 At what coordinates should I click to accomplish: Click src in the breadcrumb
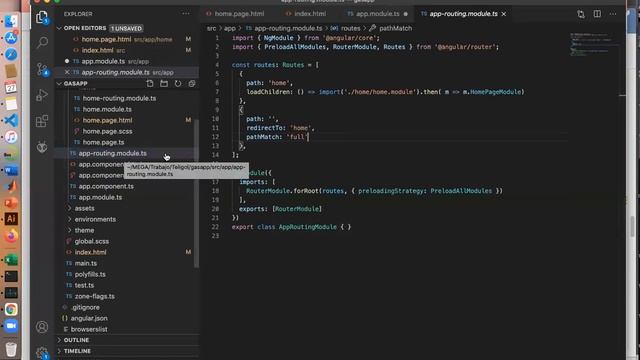pyautogui.click(x=211, y=29)
